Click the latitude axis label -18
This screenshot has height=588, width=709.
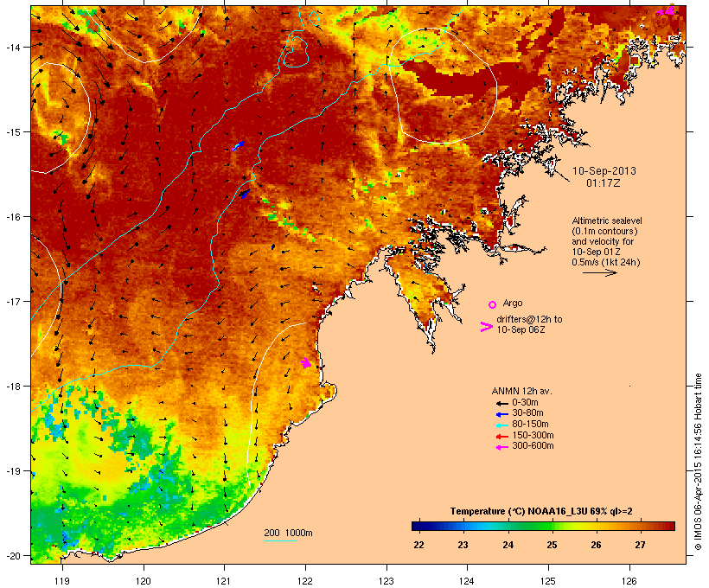coord(12,387)
